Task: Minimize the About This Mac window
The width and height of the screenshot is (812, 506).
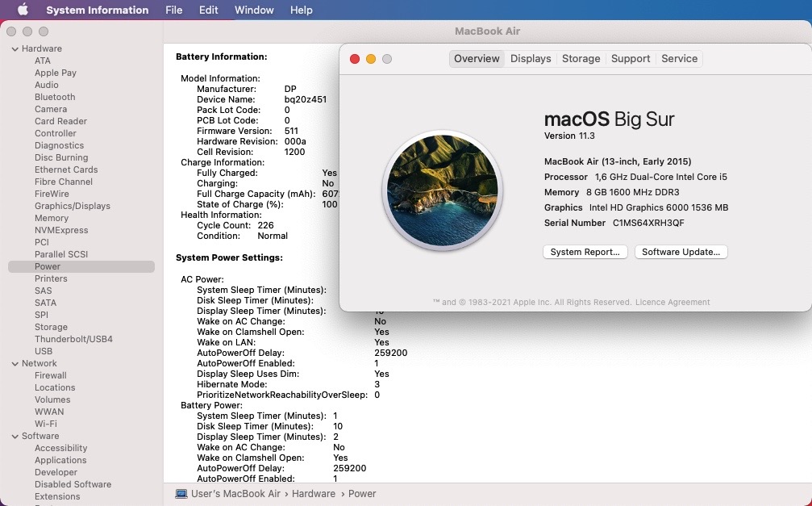Action: click(371, 59)
